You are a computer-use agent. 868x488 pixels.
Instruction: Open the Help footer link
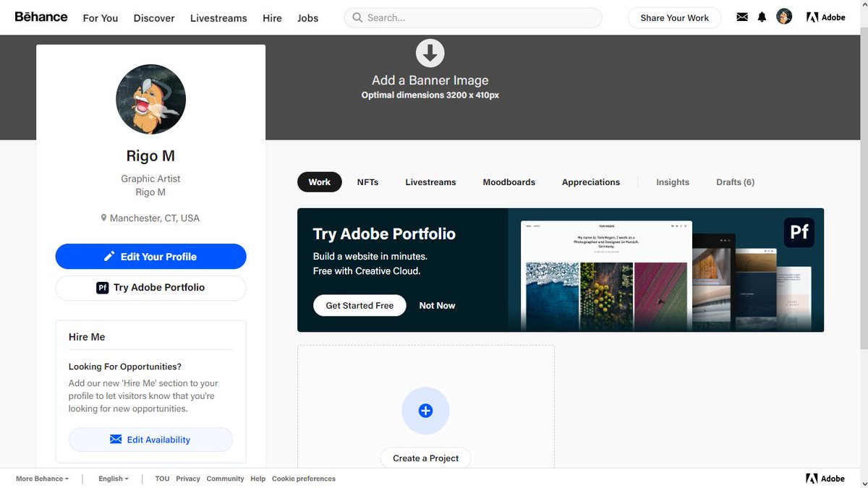point(258,479)
